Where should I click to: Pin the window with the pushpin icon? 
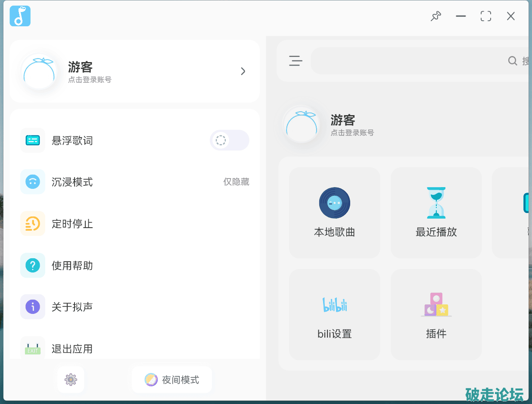[x=436, y=16]
